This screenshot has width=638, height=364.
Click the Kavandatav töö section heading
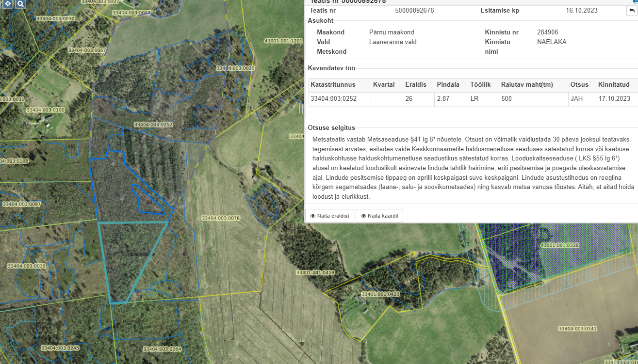coord(331,68)
